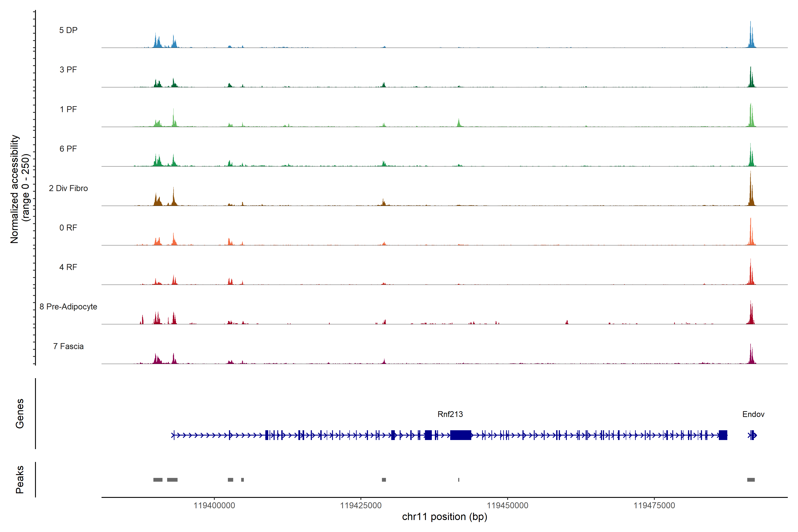Image resolution: width=798 pixels, height=532 pixels.
Task: Select the 2 Div Fibro label
Action: point(68,188)
